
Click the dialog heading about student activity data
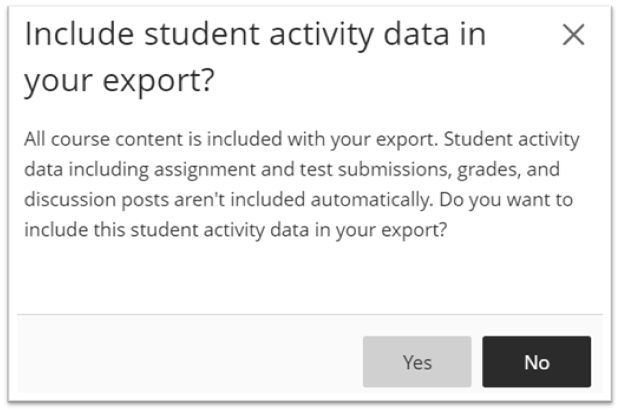point(255,57)
